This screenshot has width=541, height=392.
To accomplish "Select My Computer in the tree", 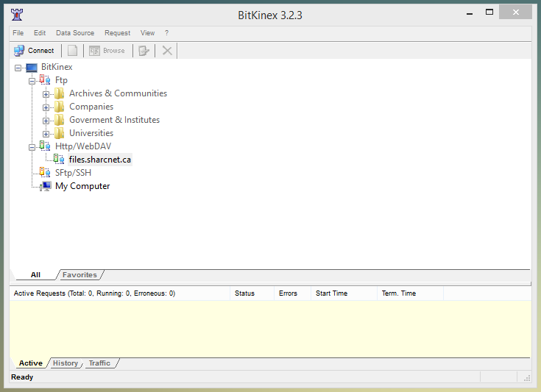I will point(82,186).
